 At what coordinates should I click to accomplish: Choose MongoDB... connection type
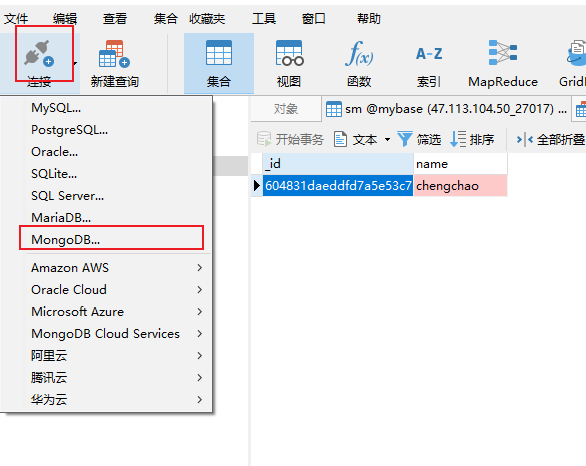coord(107,240)
